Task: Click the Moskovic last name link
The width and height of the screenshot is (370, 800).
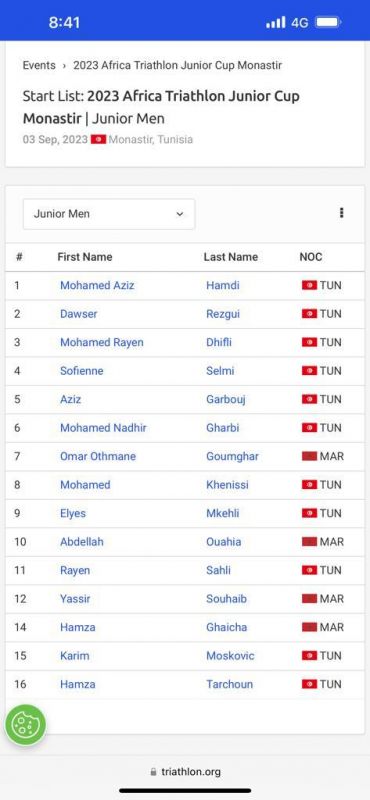Action: [x=230, y=656]
